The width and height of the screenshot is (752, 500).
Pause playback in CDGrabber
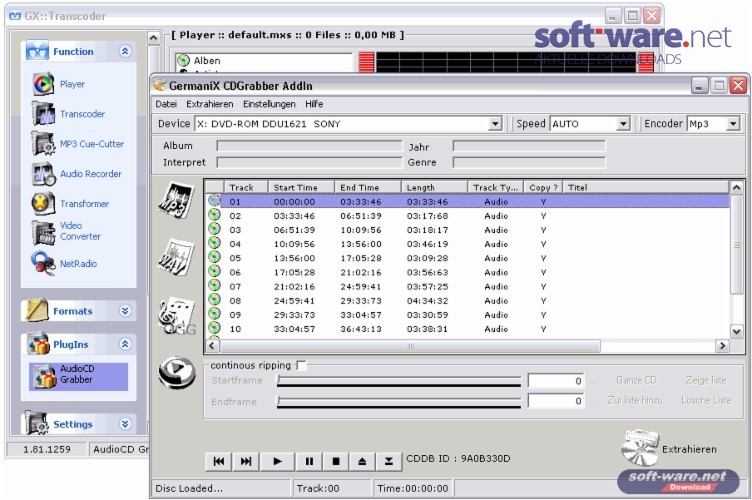(309, 461)
